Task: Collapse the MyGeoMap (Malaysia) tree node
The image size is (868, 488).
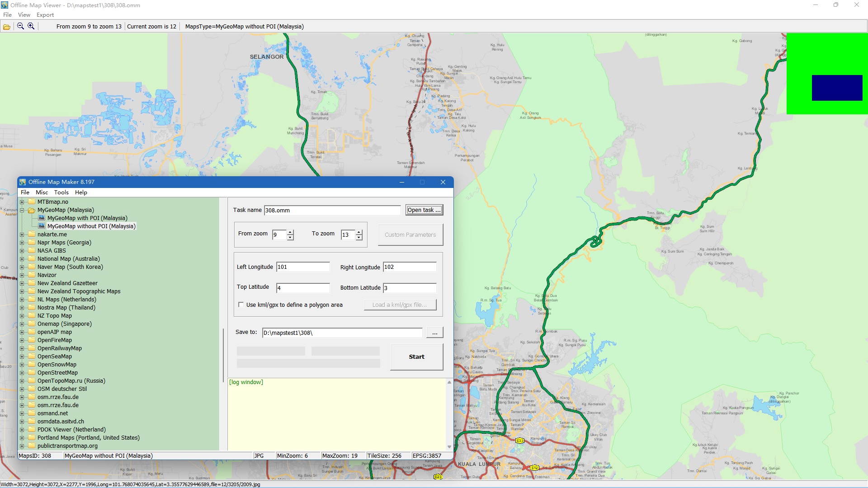Action: click(22, 210)
